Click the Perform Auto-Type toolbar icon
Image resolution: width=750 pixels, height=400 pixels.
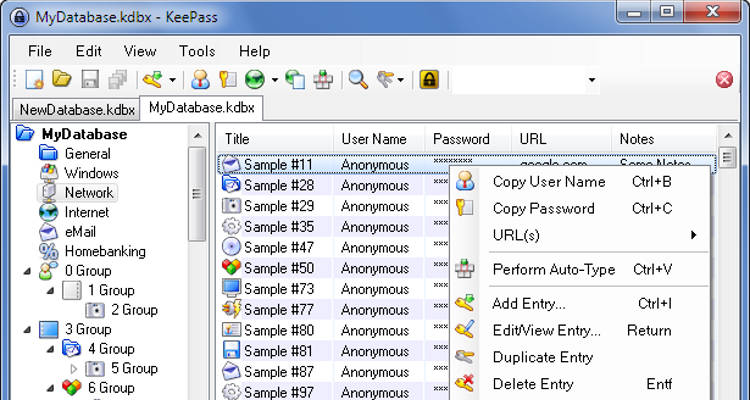click(x=323, y=79)
